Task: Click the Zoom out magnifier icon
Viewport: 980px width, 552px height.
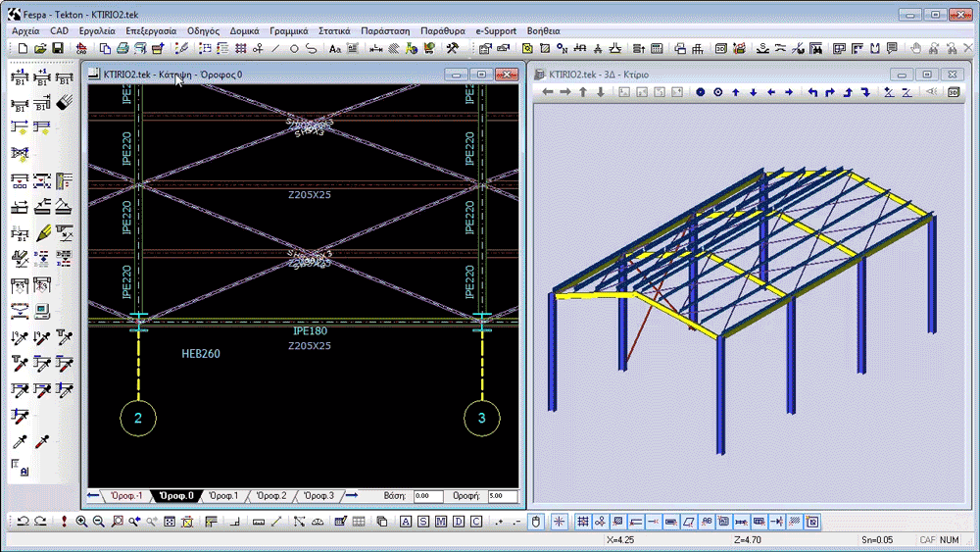Action: 99,522
